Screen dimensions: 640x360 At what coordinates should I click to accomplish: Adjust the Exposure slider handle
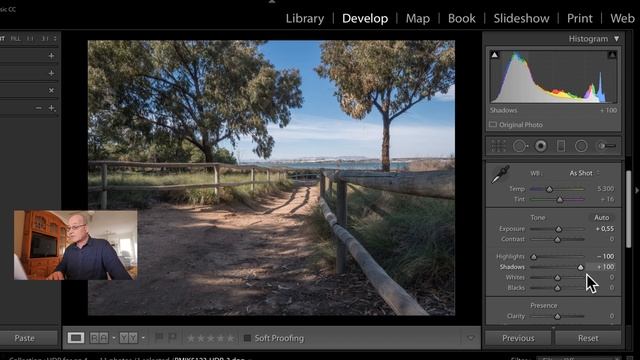[559, 229]
